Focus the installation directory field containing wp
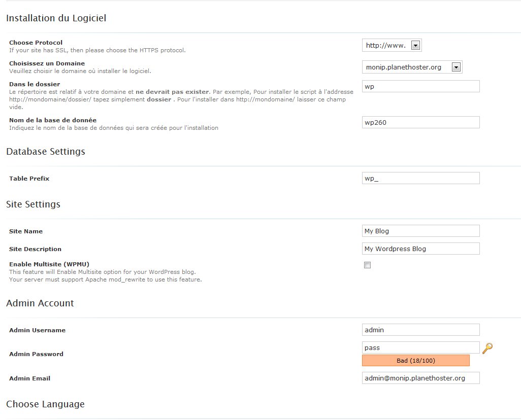The width and height of the screenshot is (521, 420). [420, 86]
